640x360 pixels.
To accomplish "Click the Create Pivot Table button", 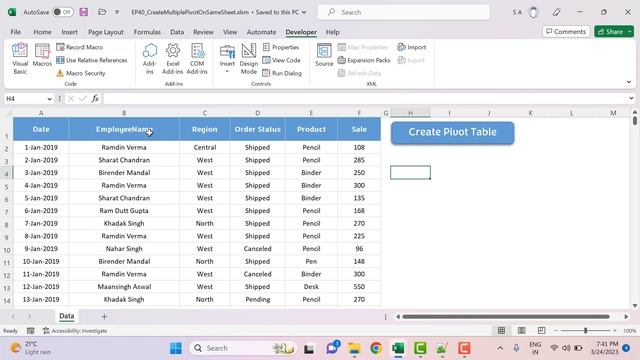I will click(x=452, y=132).
